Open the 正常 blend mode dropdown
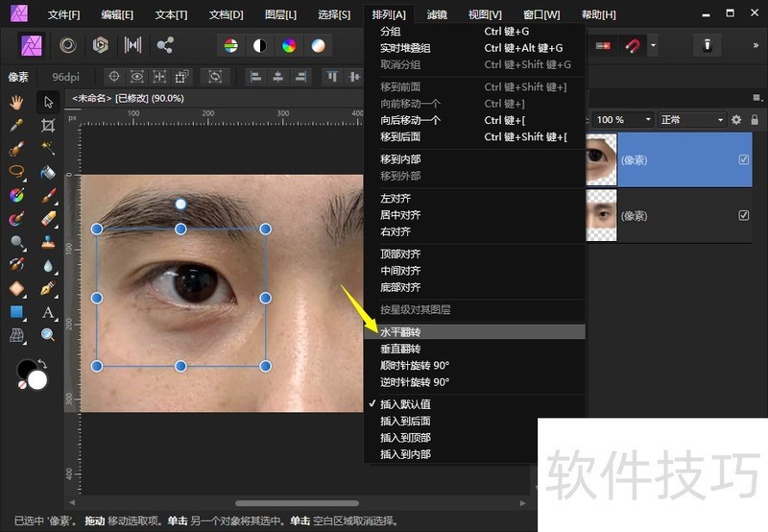Image resolution: width=768 pixels, height=532 pixels. coord(691,119)
